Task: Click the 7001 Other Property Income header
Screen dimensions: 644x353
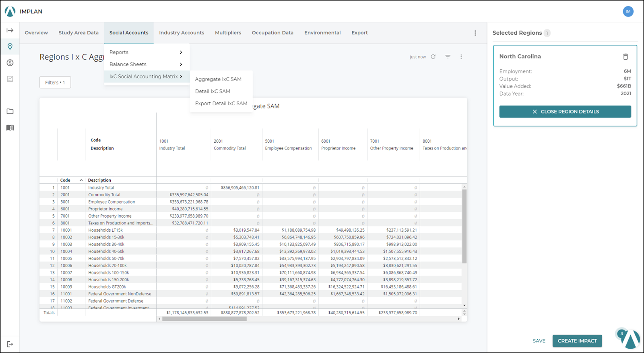Action: [392, 145]
